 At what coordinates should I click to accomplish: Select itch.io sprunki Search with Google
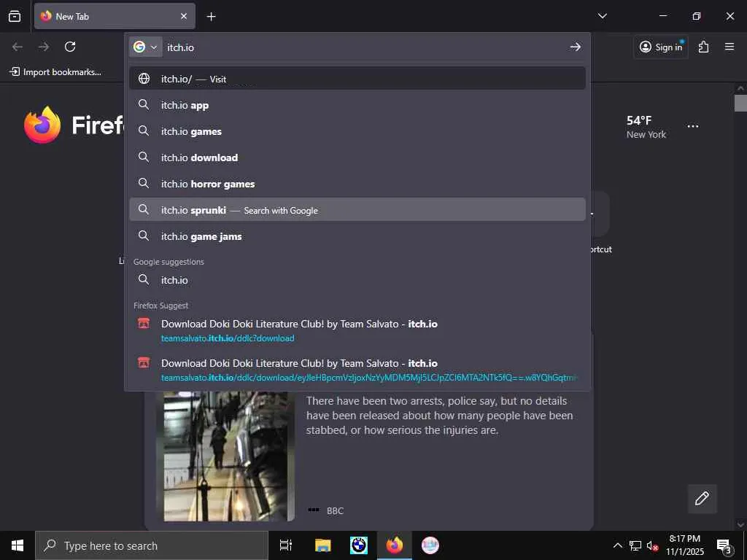(x=357, y=209)
